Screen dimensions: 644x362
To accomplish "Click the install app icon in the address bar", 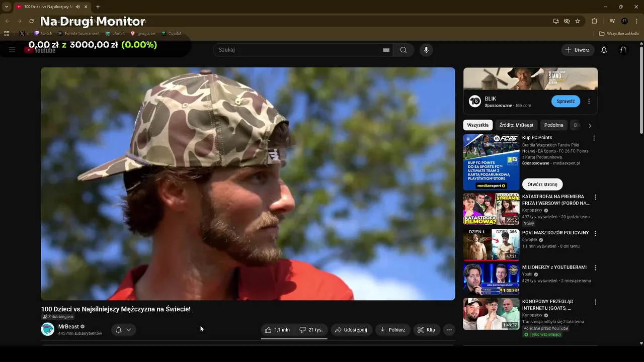I will click(x=556, y=21).
